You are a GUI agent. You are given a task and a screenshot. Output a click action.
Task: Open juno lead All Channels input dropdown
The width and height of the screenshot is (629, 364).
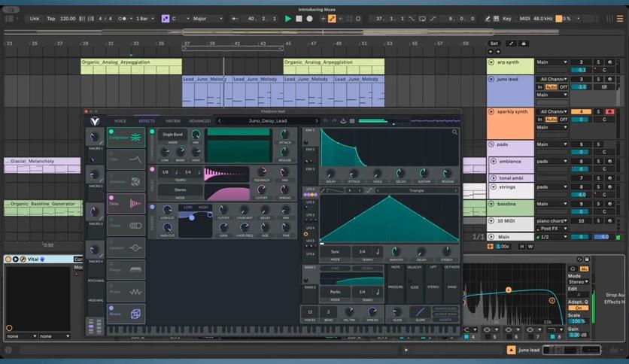553,79
